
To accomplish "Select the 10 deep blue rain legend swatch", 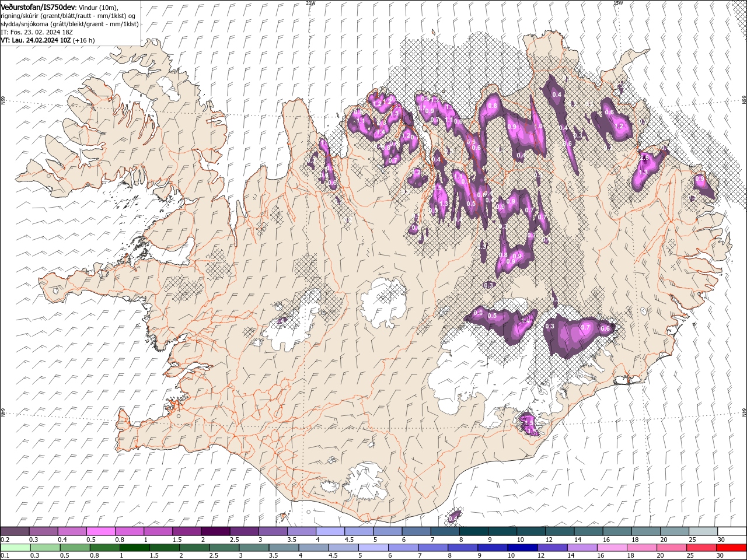I will 523,548.
